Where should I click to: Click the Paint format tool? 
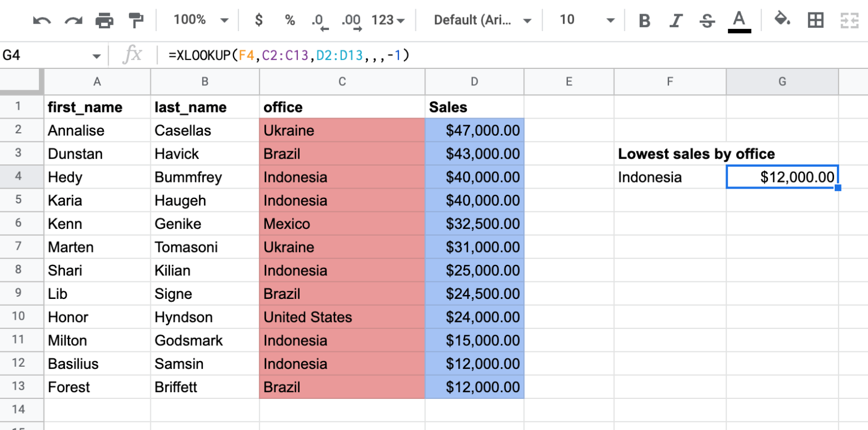point(136,20)
